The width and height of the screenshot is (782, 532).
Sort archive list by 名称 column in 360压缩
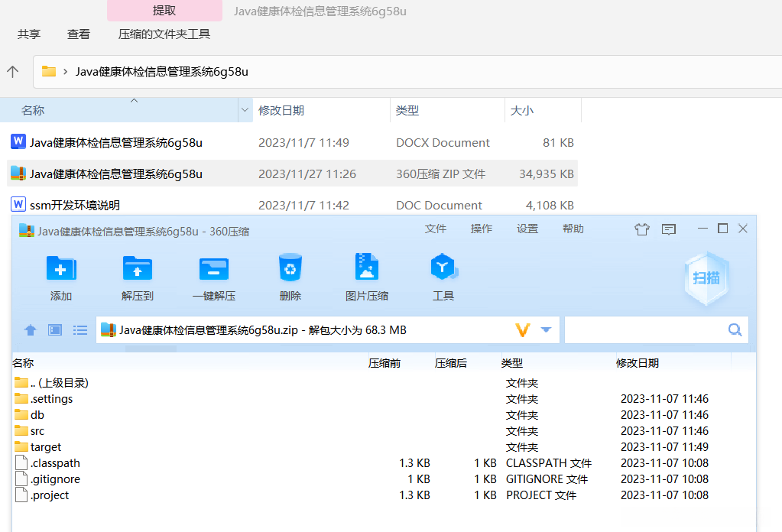click(23, 363)
